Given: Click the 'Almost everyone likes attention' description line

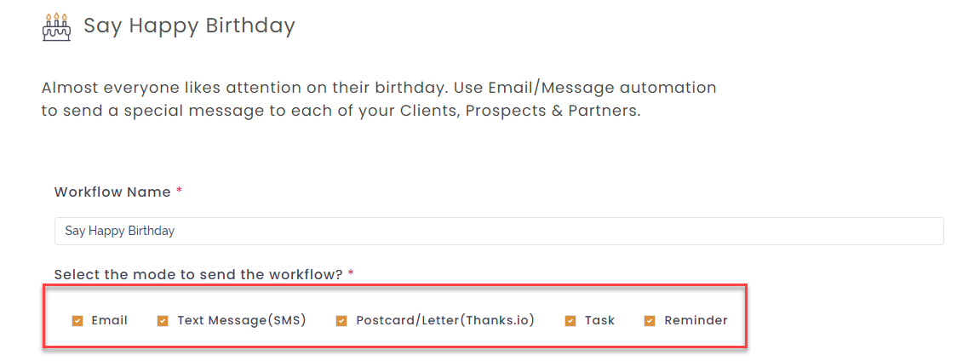Looking at the screenshot, I should [379, 88].
